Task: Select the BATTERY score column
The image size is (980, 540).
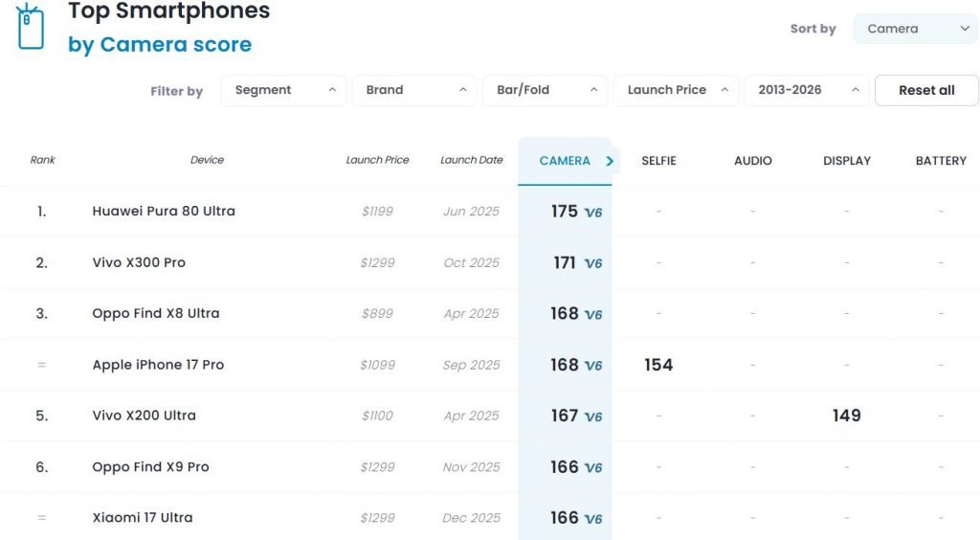Action: click(940, 161)
